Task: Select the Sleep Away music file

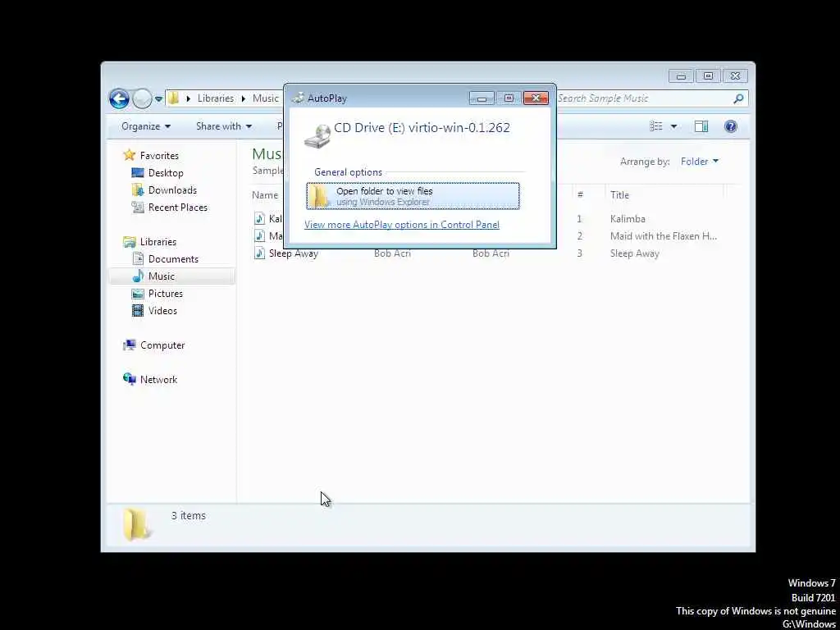Action: 294,253
